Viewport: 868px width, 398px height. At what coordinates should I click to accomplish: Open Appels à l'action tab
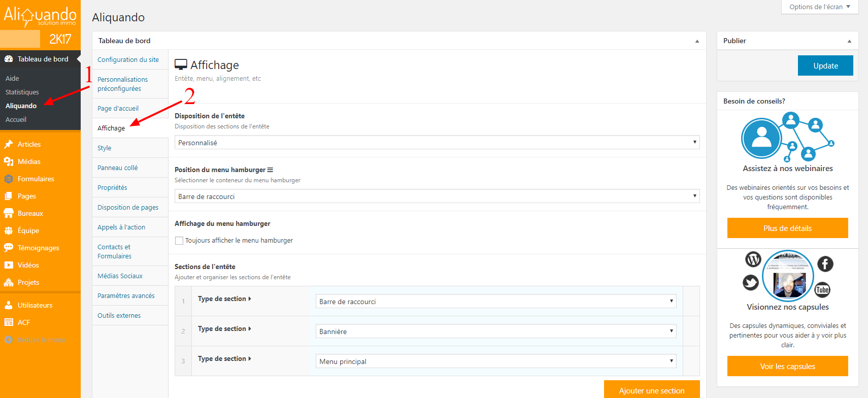tap(130, 227)
